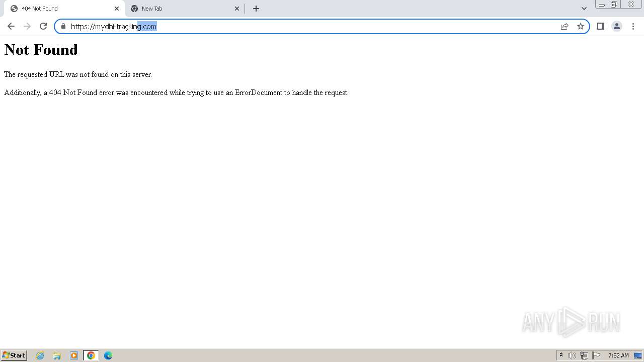Restore down the Chrome window
The image size is (644, 362).
pyautogui.click(x=614, y=5)
